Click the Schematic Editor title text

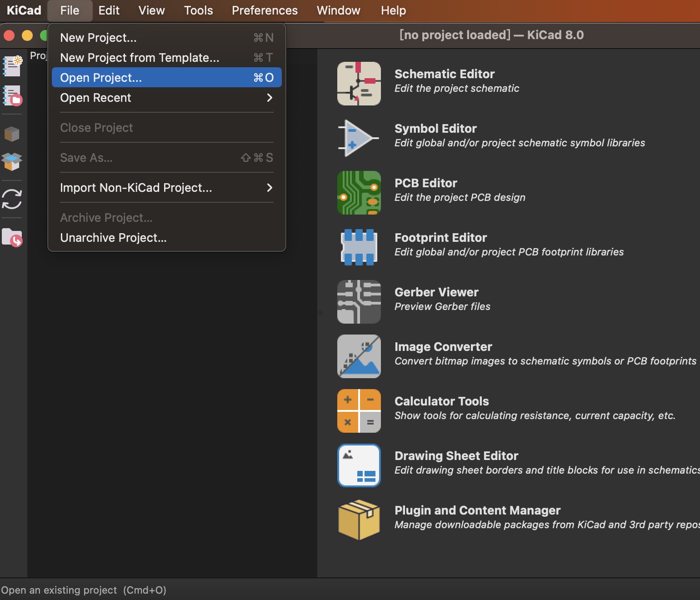(x=445, y=74)
